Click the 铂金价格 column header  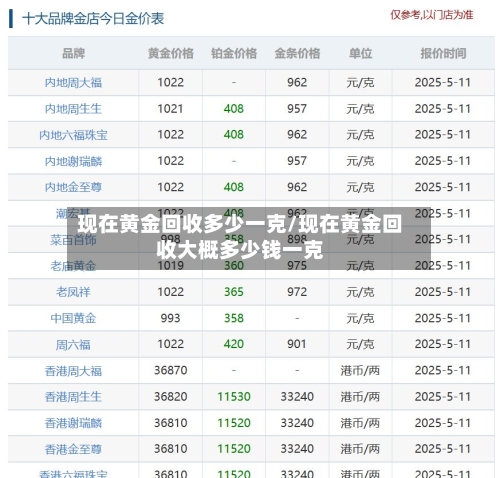click(x=234, y=53)
